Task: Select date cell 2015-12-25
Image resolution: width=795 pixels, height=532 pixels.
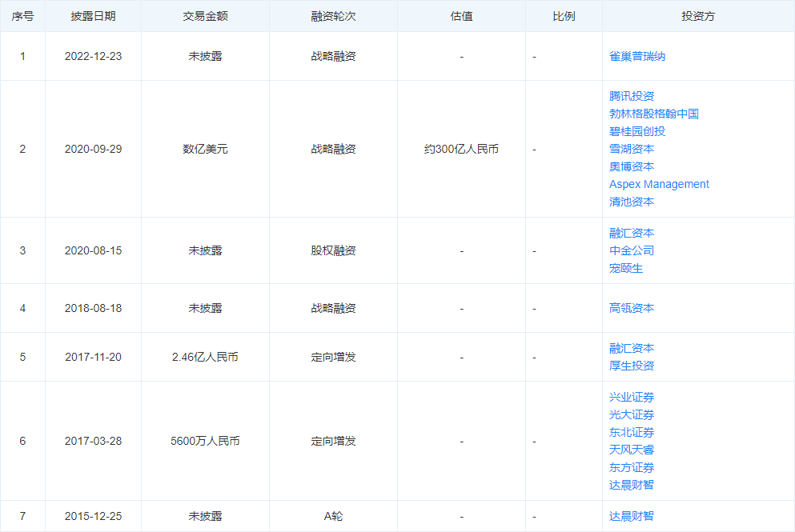Action: coord(94,516)
